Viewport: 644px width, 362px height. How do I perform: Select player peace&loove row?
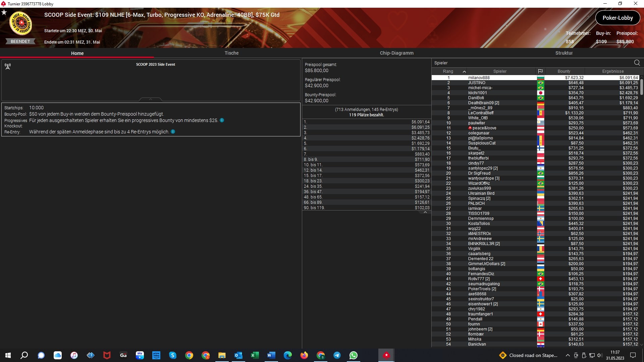click(535, 128)
